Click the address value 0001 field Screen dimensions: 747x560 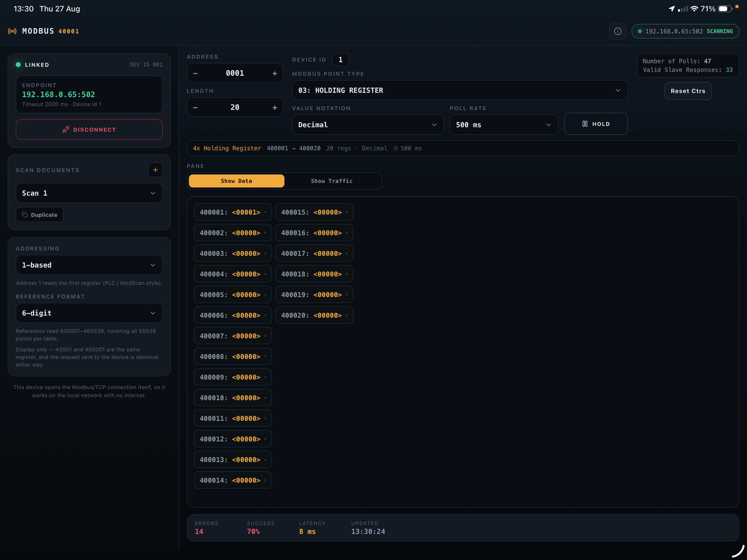235,73
